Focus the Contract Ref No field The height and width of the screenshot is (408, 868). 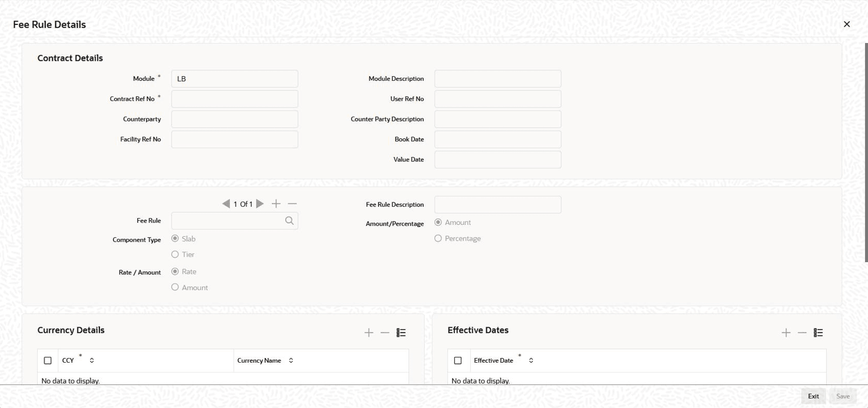coord(235,99)
